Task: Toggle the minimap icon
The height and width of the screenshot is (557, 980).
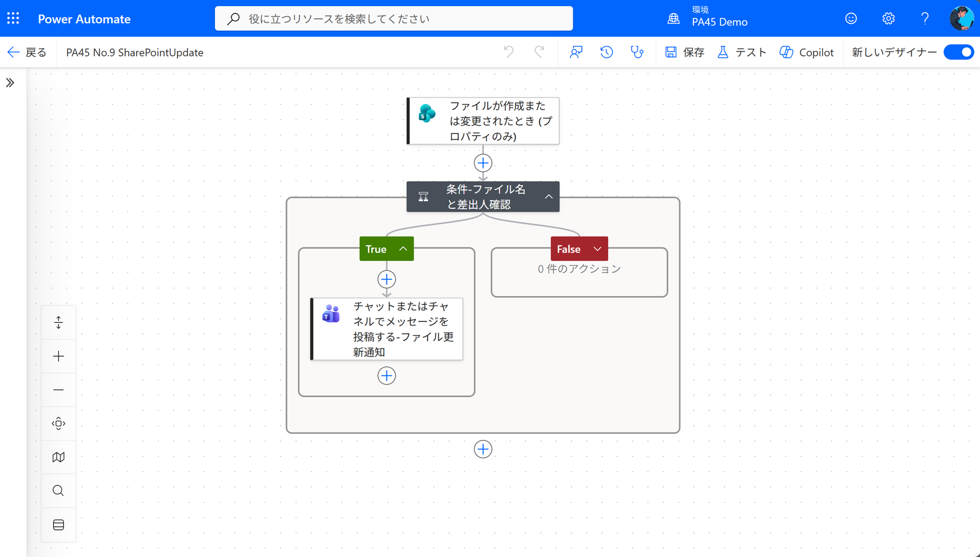Action: click(58, 457)
